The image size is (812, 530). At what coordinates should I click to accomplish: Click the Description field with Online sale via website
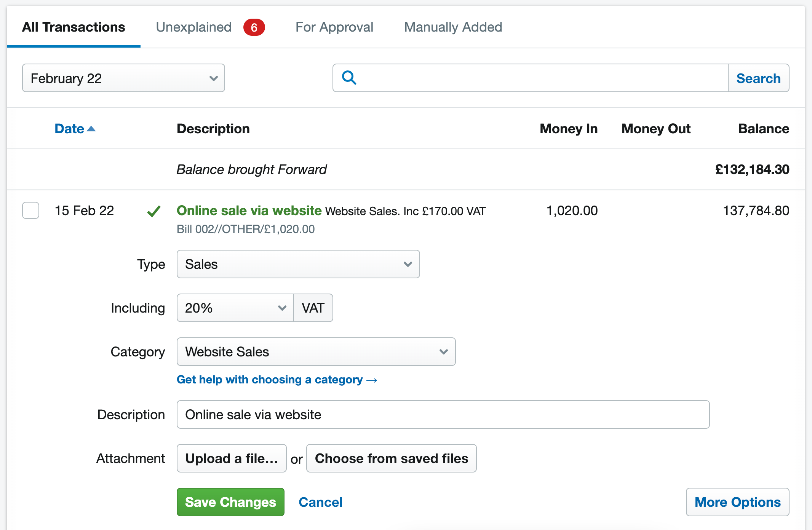(443, 415)
